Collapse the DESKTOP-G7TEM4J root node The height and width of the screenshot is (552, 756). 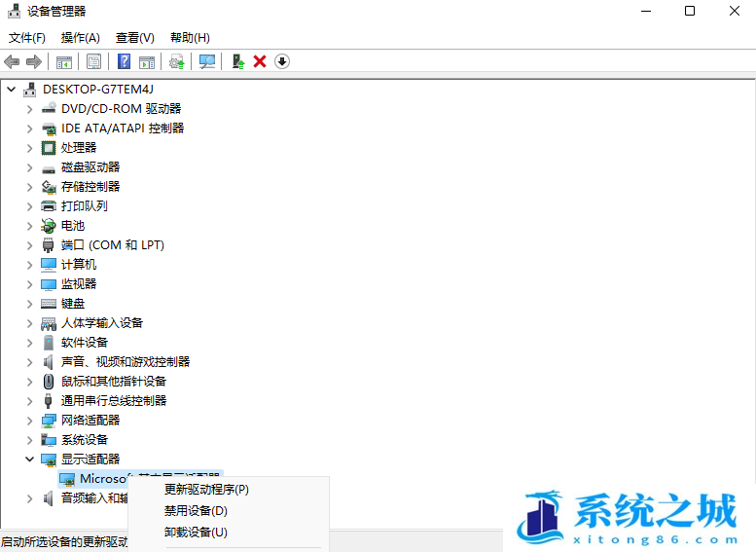pyautogui.click(x=12, y=90)
